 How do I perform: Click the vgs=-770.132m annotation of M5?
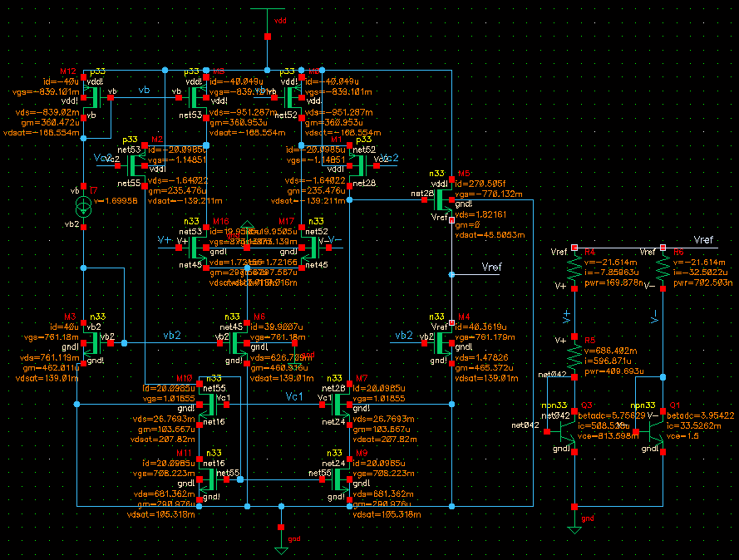tap(488, 194)
